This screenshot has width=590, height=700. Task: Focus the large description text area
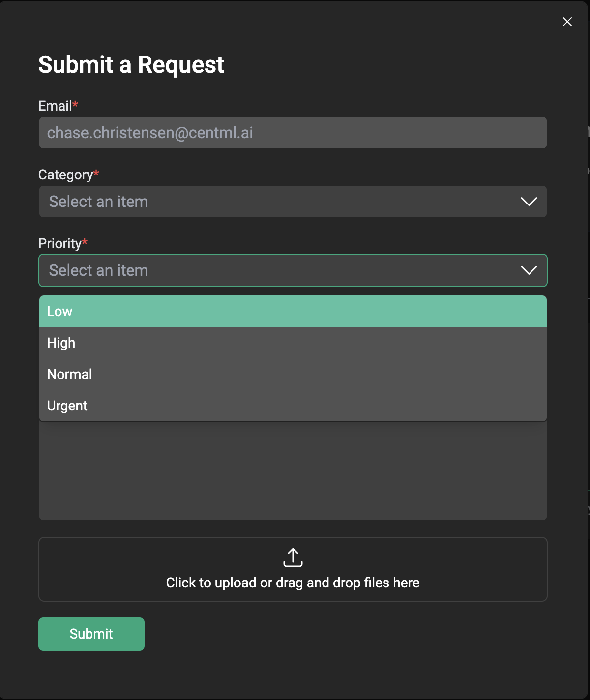pyautogui.click(x=293, y=471)
